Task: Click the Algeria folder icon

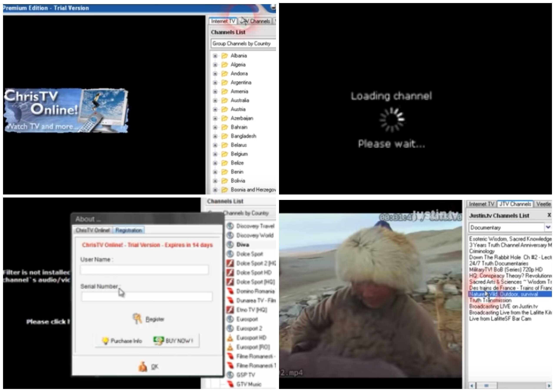Action: tap(224, 65)
